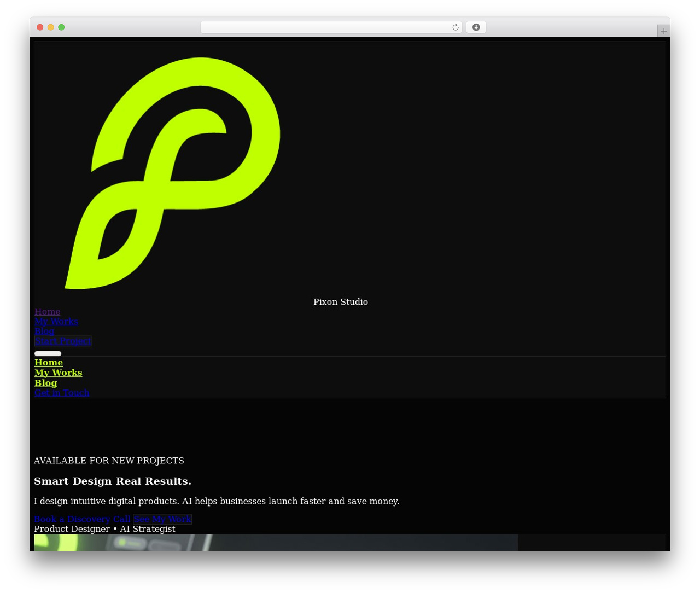Click the yellow minimize window button

point(50,27)
